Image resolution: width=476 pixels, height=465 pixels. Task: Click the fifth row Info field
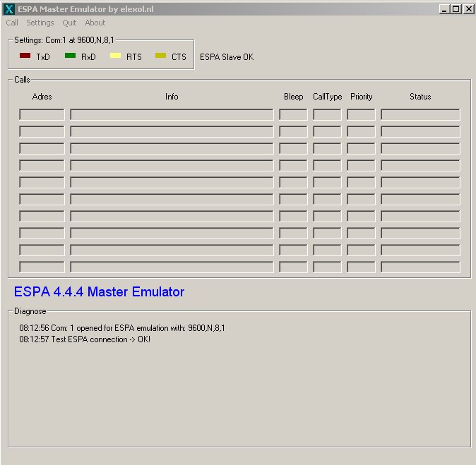click(x=172, y=183)
